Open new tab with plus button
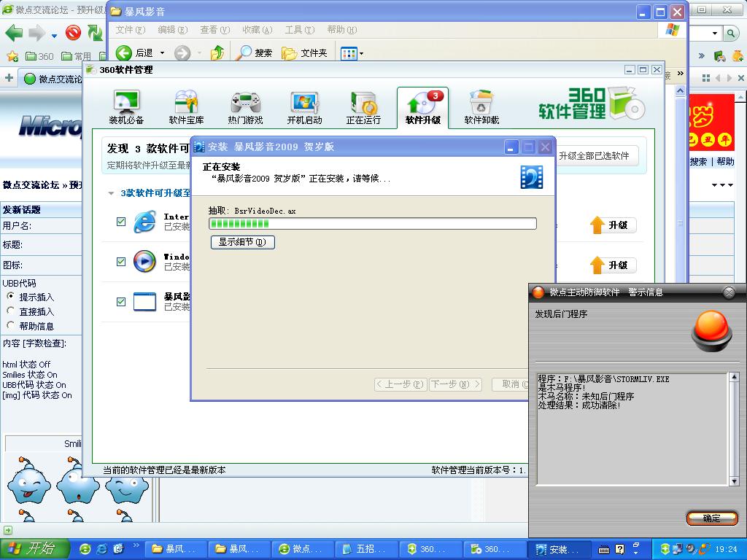The image size is (747, 560). [x=9, y=78]
